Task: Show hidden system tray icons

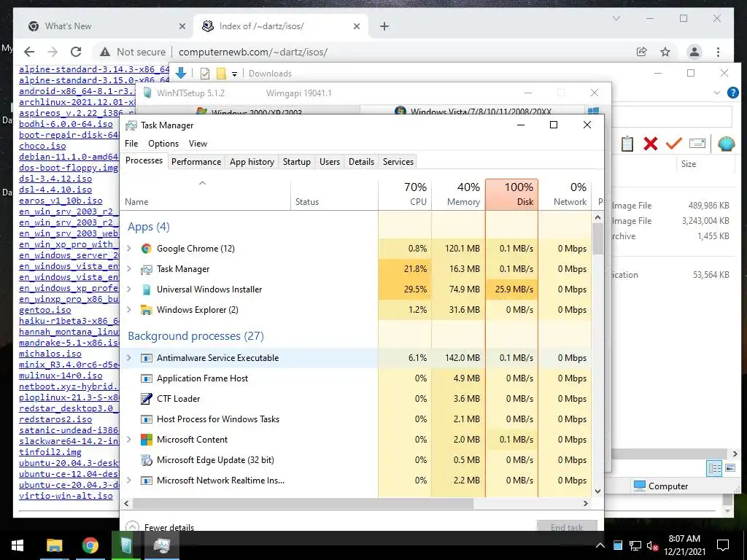Action: [x=600, y=545]
